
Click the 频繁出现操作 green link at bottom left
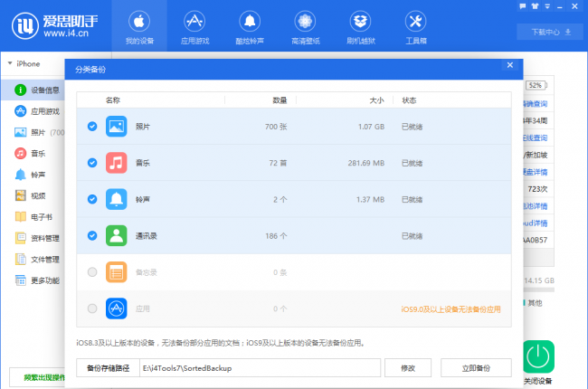(x=44, y=377)
